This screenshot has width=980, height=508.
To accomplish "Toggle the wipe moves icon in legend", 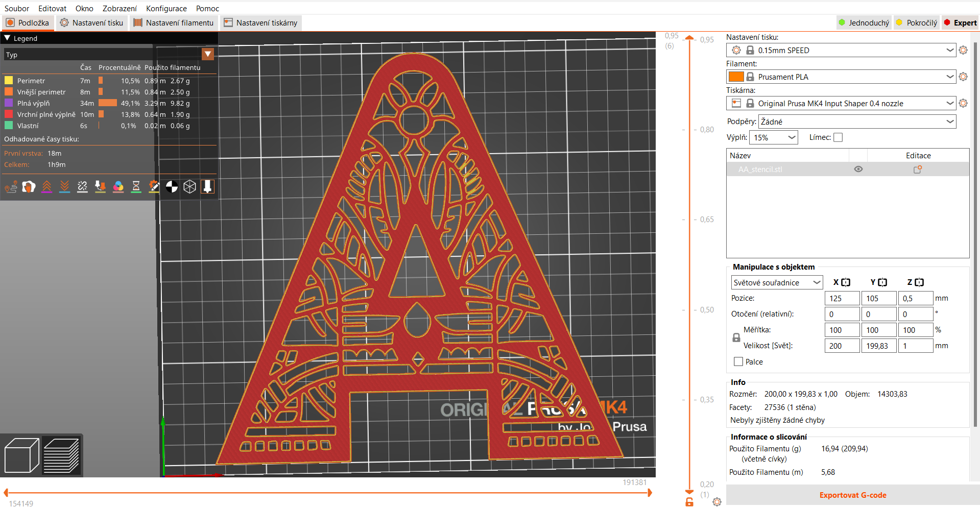I will 29,187.
